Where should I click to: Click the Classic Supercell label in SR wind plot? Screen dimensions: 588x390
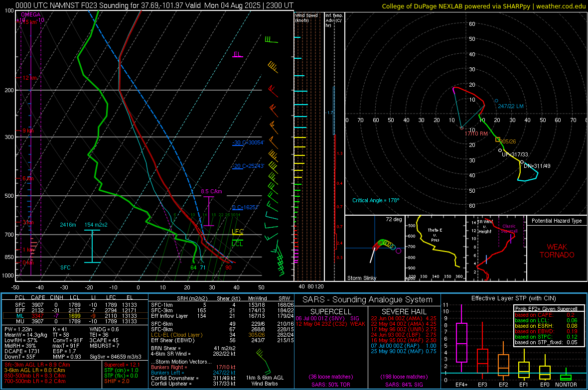point(509,229)
